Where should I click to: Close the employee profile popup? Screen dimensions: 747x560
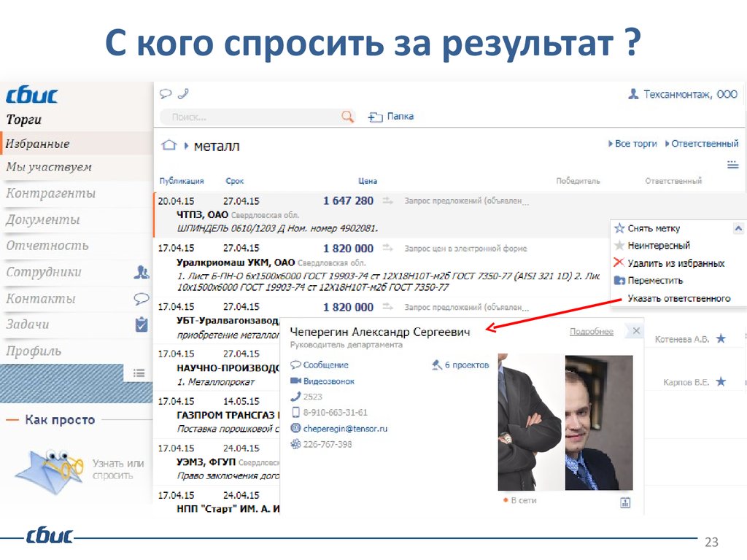coord(636,331)
